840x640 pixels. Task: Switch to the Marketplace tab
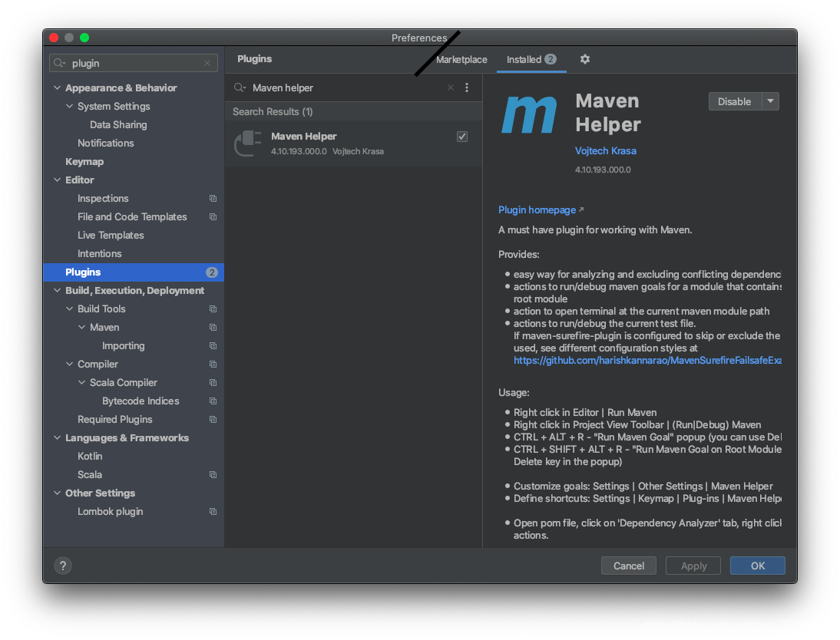(461, 59)
